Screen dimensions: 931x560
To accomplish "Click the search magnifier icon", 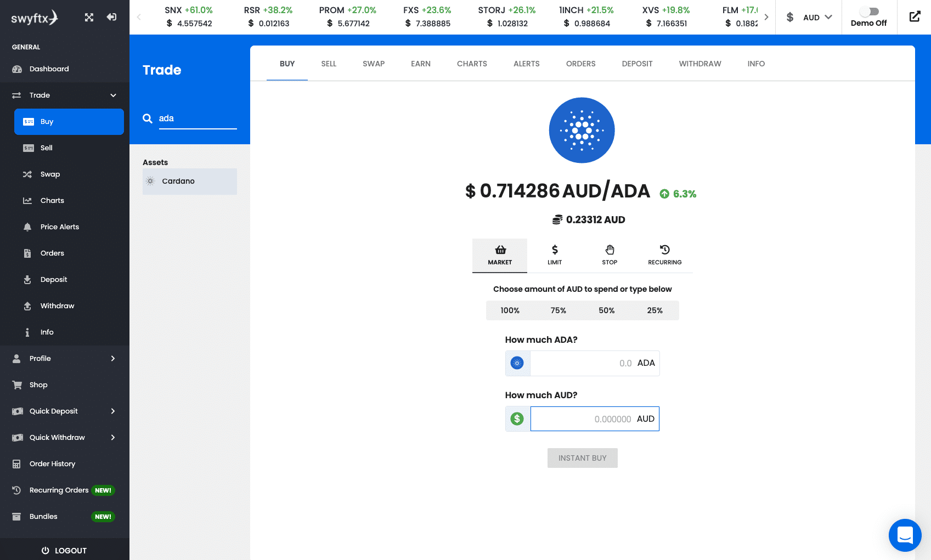I will (148, 118).
